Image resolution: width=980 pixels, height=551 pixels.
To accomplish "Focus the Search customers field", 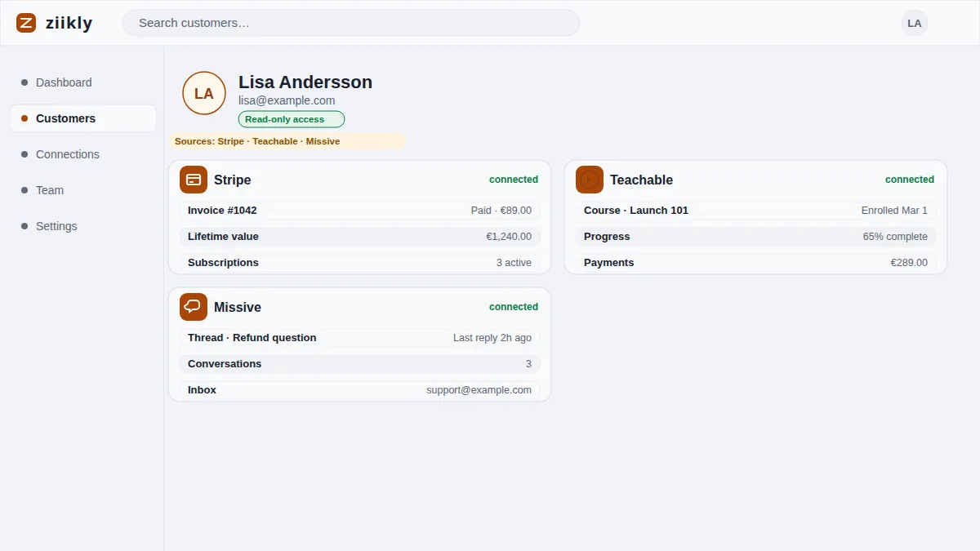I will [351, 23].
